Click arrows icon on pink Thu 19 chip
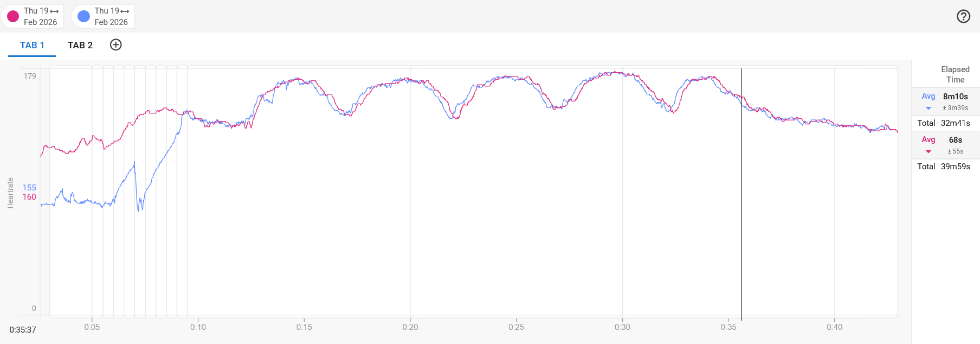Viewport: 980px width, 344px height. pos(54,11)
